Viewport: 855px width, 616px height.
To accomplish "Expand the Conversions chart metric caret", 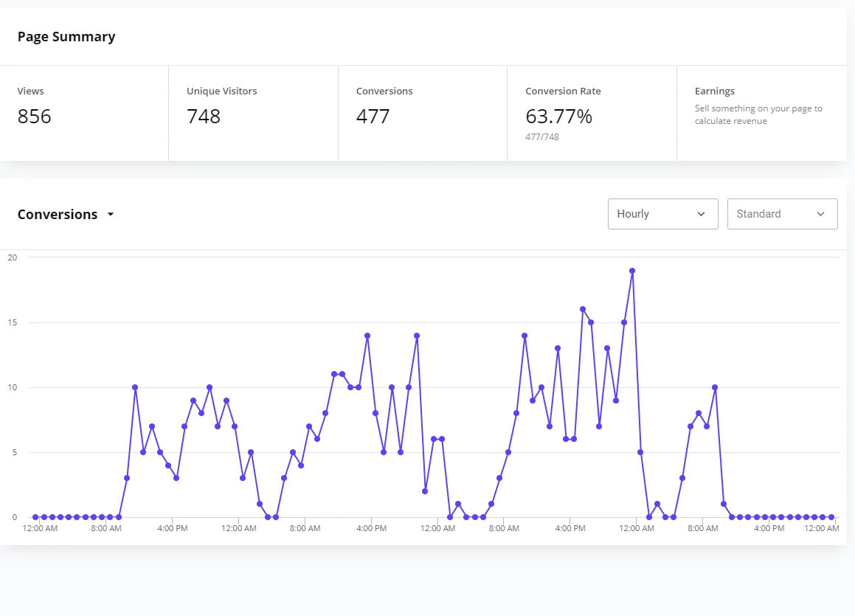I will 111,215.
